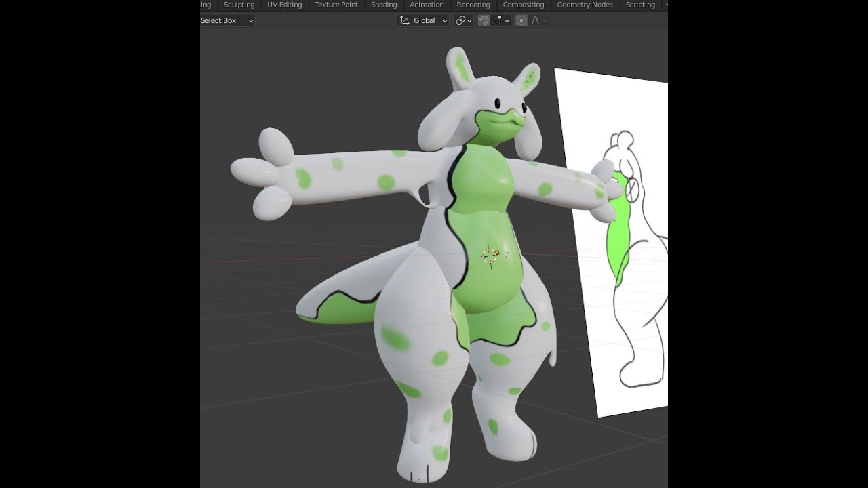Screen dimensions: 868x488
Task: Click the 3D cursor on the model's belly
Action: tap(490, 255)
